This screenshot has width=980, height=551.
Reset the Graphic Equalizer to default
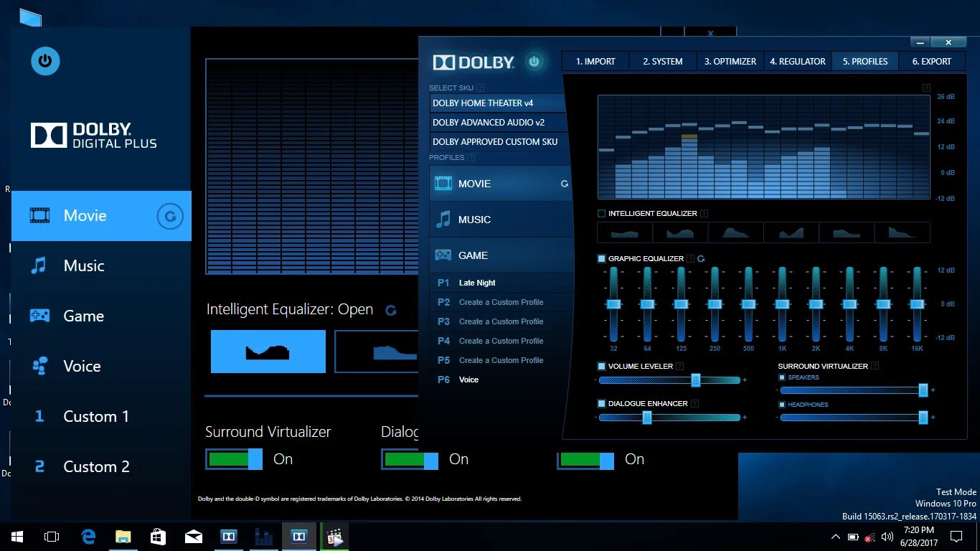(x=701, y=258)
